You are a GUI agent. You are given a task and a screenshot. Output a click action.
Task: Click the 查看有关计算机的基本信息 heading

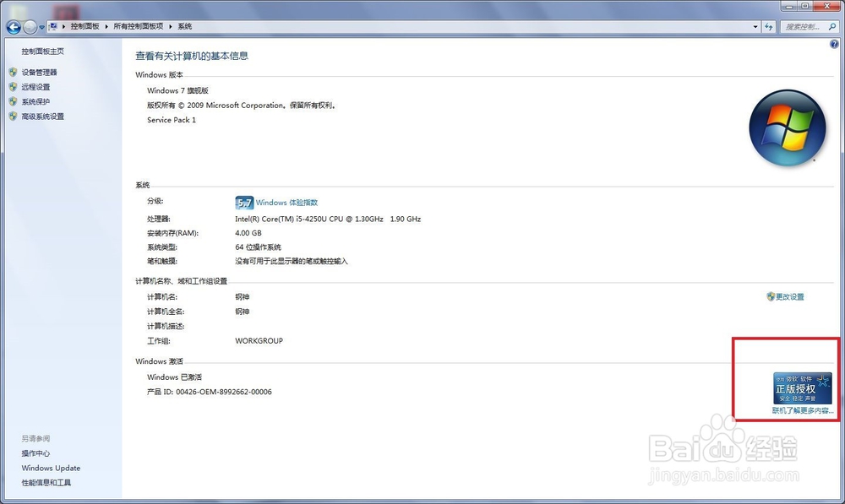(x=192, y=56)
